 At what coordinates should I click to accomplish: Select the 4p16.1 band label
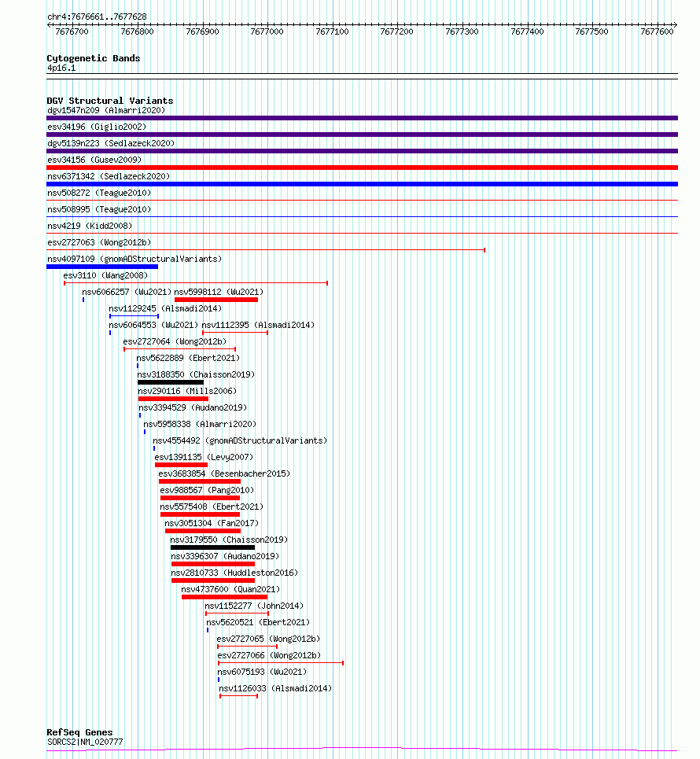[x=61, y=68]
